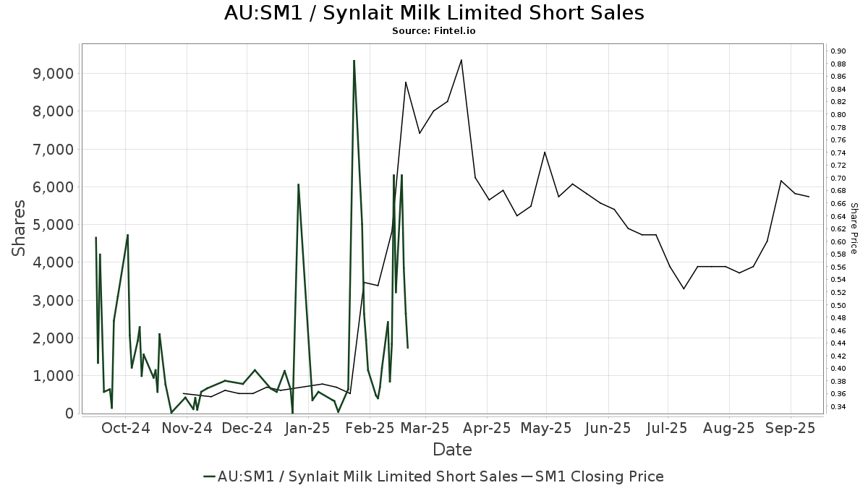868x488 pixels.
Task: Click the Sep-25 date axis label
Action: tap(791, 427)
